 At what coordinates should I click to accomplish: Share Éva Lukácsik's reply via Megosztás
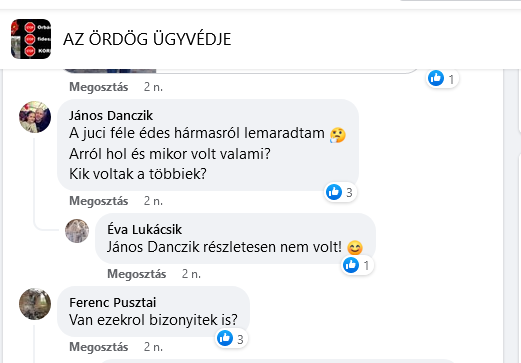(136, 274)
